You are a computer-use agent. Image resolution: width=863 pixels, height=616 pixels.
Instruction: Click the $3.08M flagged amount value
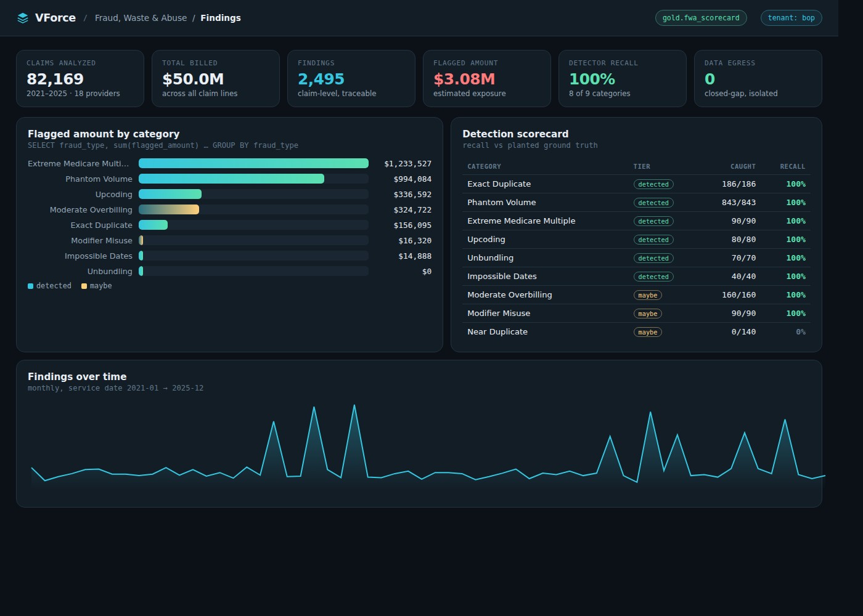point(464,79)
